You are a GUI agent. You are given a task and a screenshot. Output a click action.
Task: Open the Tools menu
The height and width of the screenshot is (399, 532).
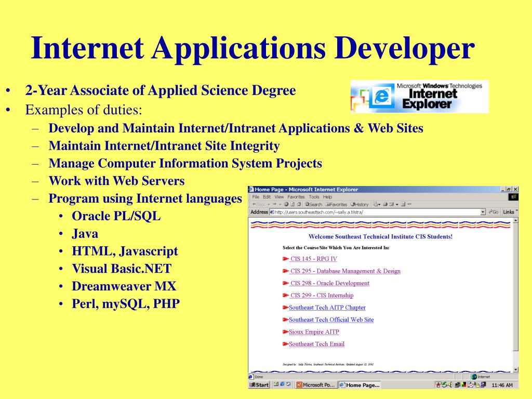(314, 197)
